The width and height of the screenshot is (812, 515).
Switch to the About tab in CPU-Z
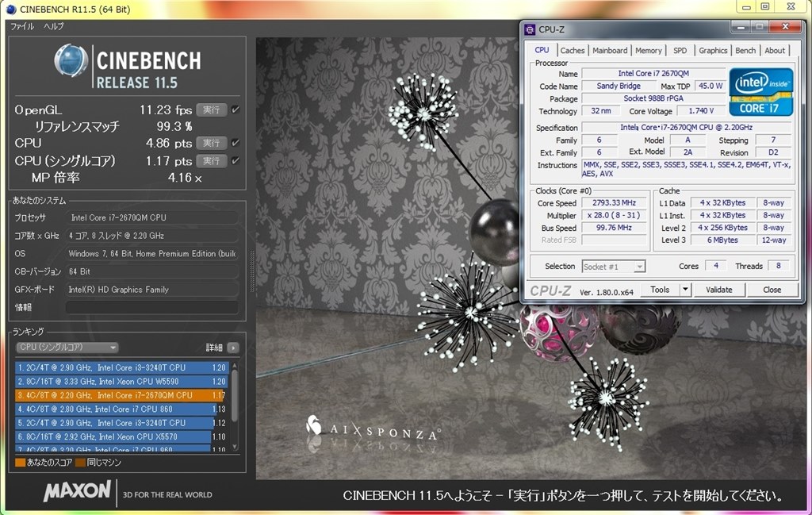click(775, 50)
